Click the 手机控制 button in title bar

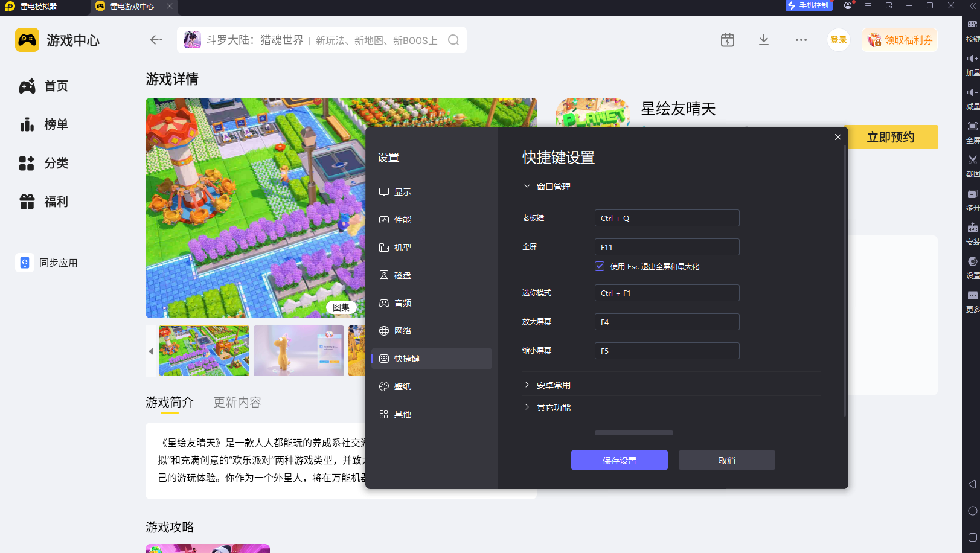pyautogui.click(x=809, y=6)
